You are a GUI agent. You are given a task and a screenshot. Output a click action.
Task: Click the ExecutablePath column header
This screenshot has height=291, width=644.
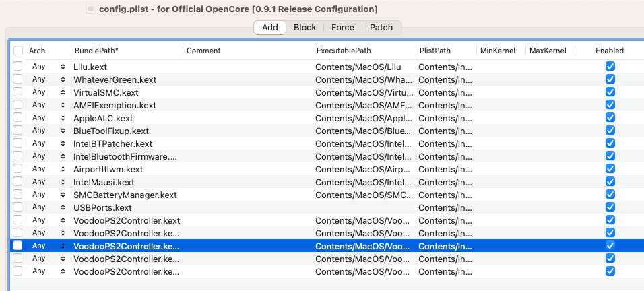pyautogui.click(x=364, y=51)
